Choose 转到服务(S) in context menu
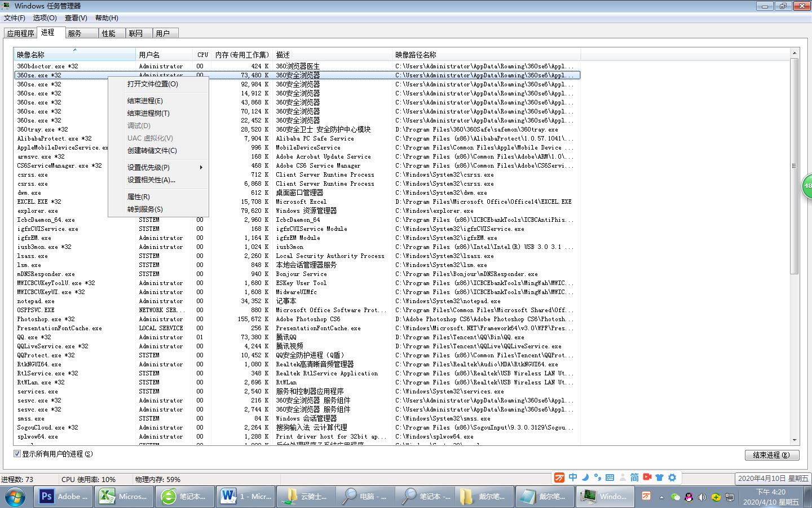Screen dimensions: 812x508 158,209
